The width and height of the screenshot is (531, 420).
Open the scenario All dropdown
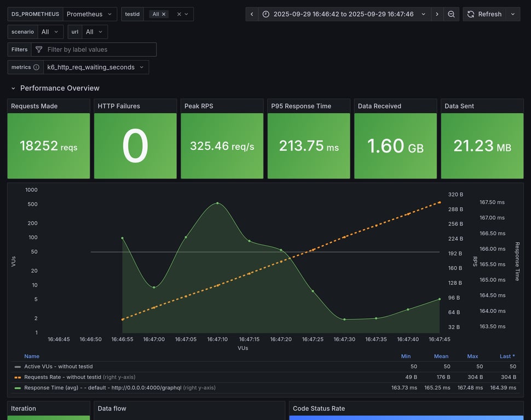(50, 32)
